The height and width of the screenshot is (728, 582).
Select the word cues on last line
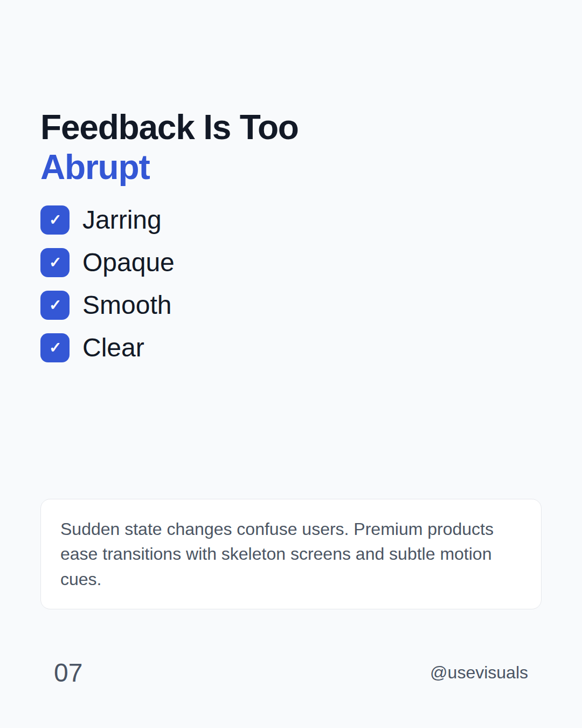click(79, 580)
